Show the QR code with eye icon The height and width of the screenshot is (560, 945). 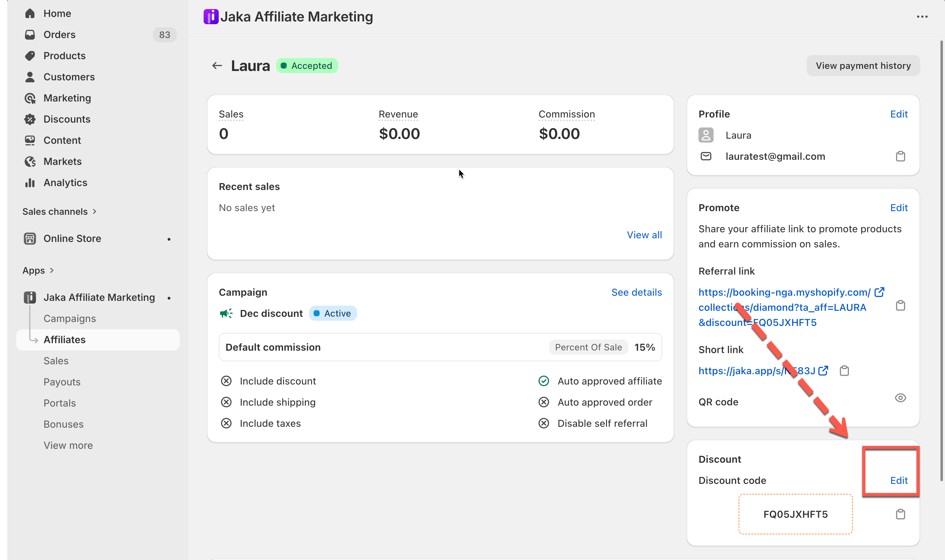point(900,398)
